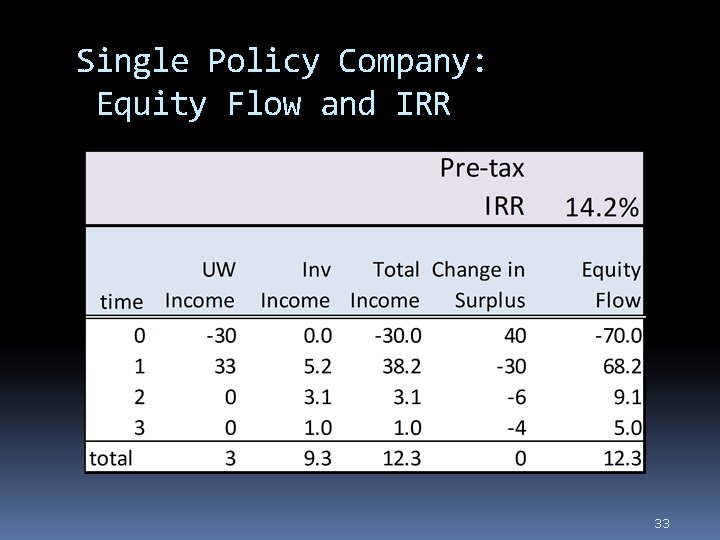The width and height of the screenshot is (720, 540).
Task: Select the -70.0 equity flow cell
Action: pyautogui.click(x=618, y=336)
